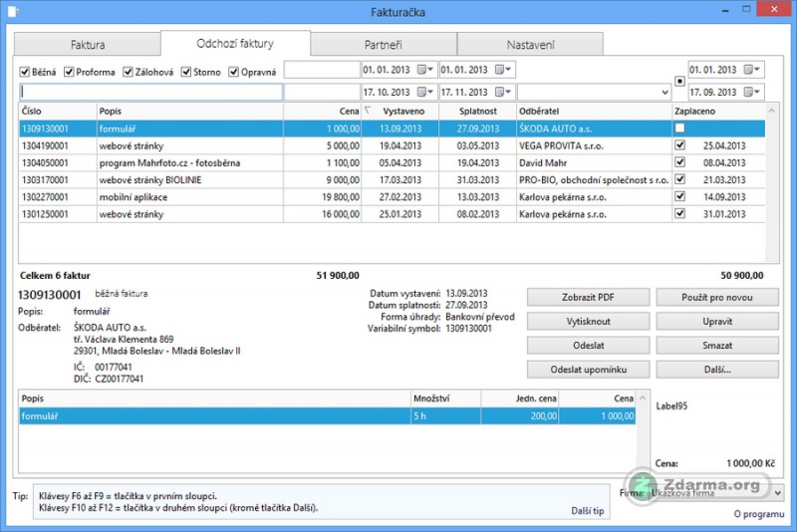The height and width of the screenshot is (532, 797).
Task: Open the O programu link
Action: [759, 514]
